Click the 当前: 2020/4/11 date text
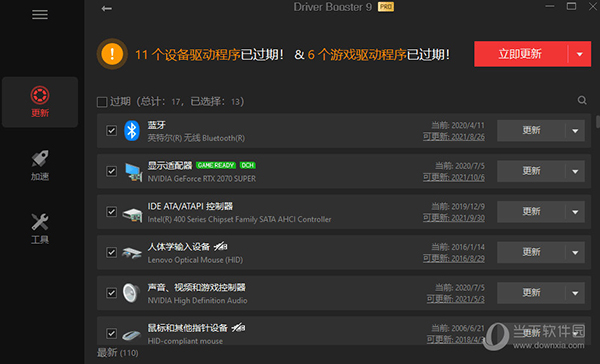Screen dimensions: 600x364 click(x=458, y=125)
